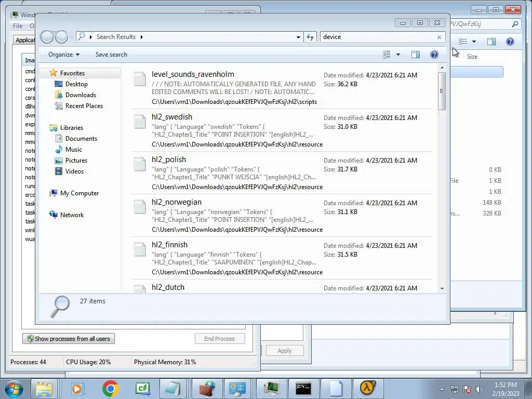This screenshot has width=532, height=399.
Task: Open the Command Prompt taskbar icon
Action: click(303, 389)
